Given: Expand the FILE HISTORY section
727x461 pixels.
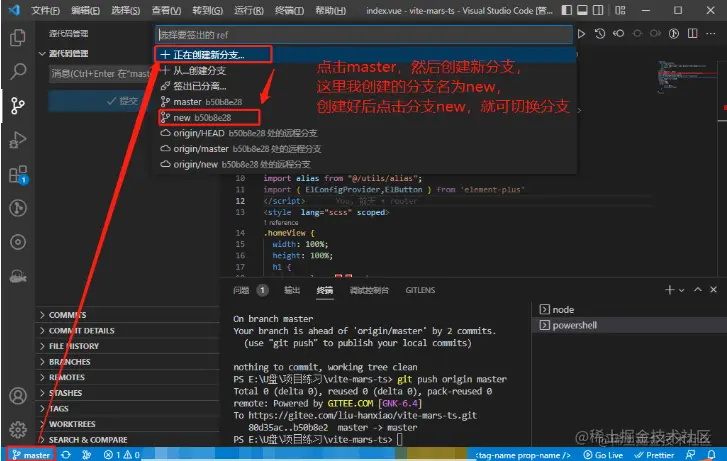Looking at the screenshot, I should coord(128,346).
